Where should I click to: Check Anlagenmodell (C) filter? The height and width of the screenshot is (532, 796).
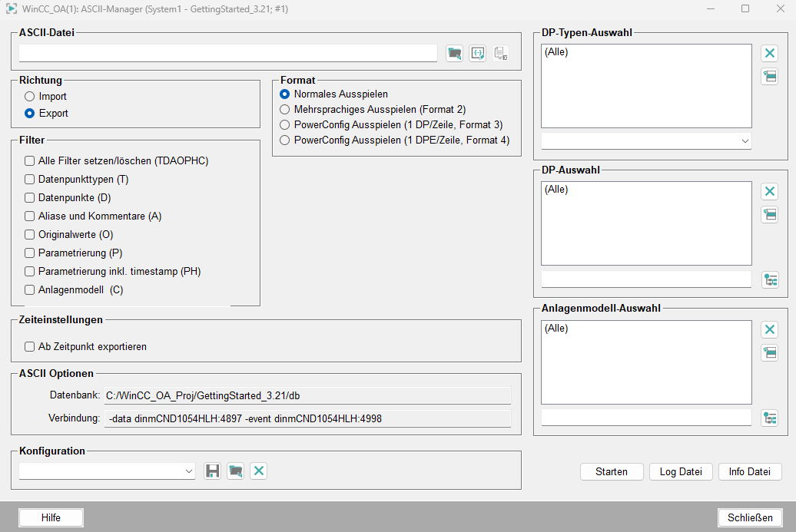click(x=29, y=289)
